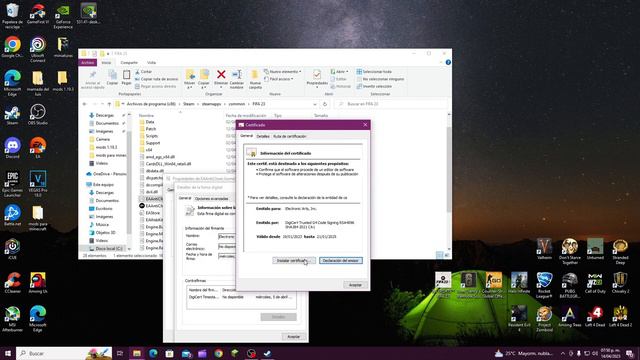
Task: Open the Nuevo elemento dropdown
Action: (x=283, y=71)
